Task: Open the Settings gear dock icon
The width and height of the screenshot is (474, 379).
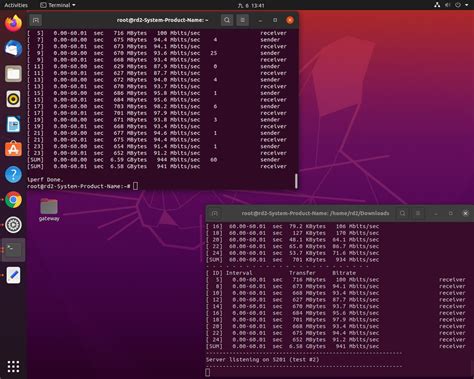Action: pyautogui.click(x=13, y=225)
